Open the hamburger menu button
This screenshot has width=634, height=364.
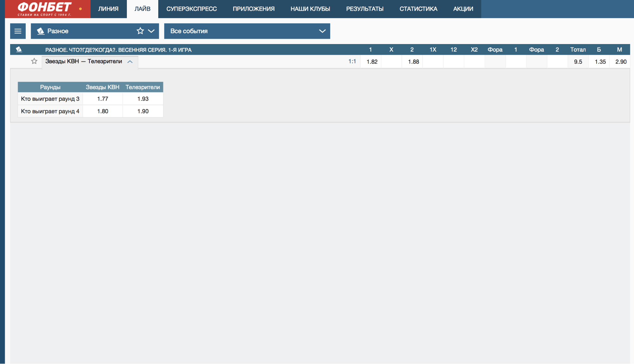[x=18, y=31]
